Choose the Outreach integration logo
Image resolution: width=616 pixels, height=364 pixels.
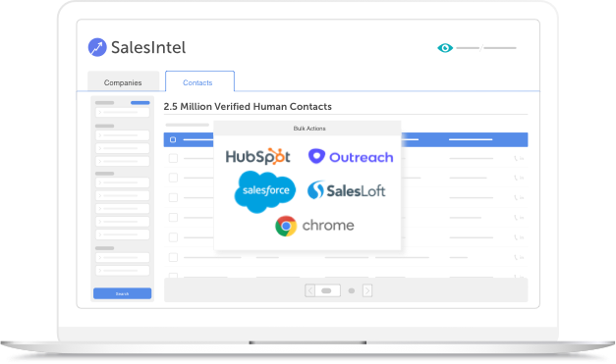coord(351,157)
